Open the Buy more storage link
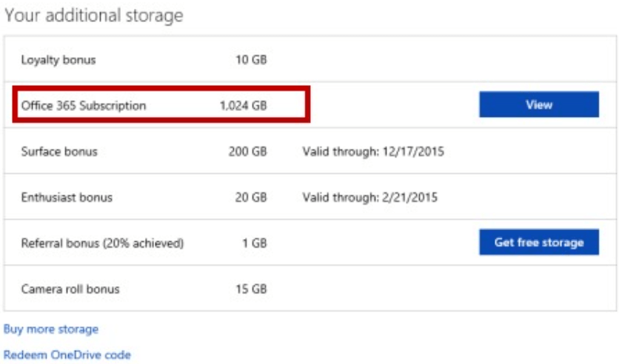The width and height of the screenshot is (619, 364). click(x=51, y=329)
